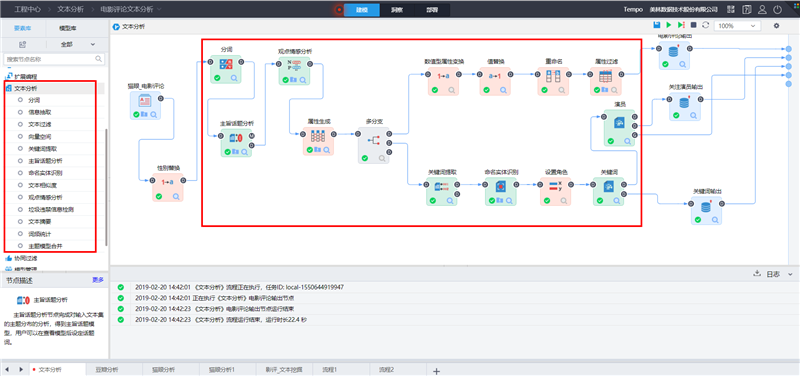Click the magnifier on the 分词 node
800x376 pixels.
(234, 78)
